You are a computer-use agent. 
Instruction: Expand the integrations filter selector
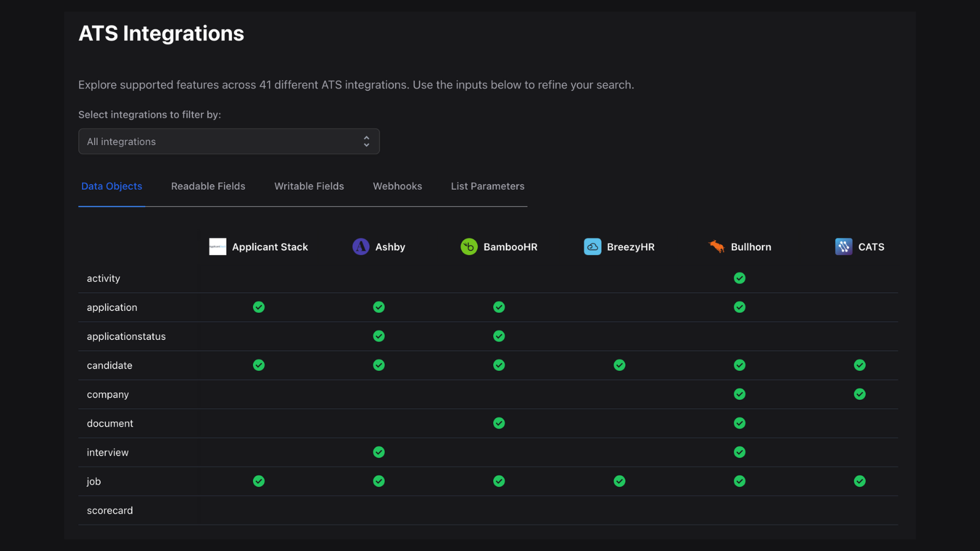pos(228,141)
